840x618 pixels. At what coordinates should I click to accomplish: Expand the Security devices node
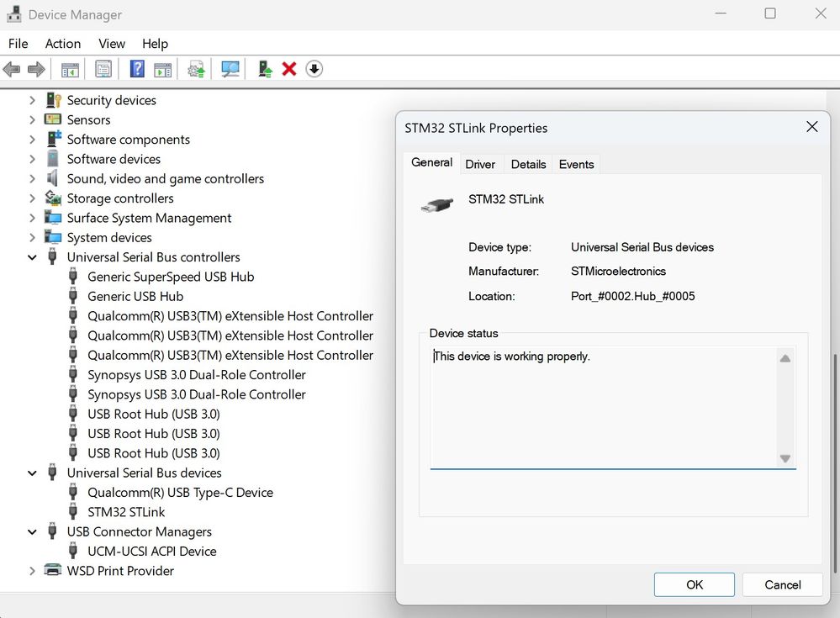coord(32,100)
